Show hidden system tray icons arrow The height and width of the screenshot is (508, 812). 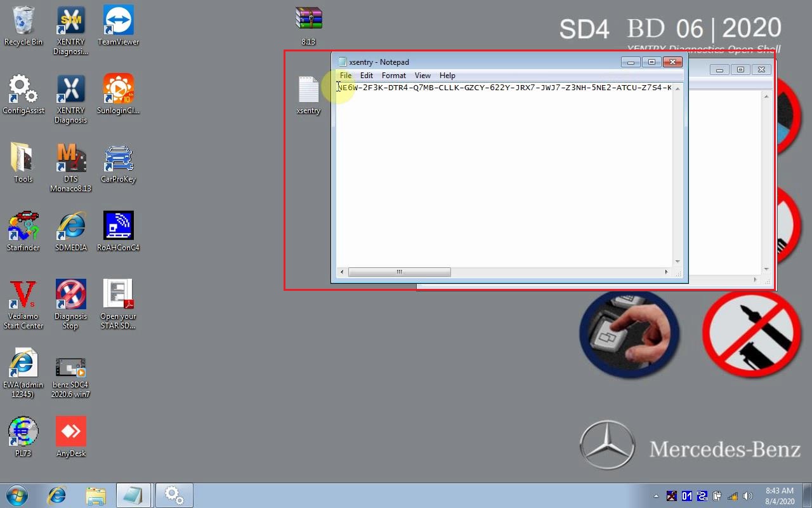pyautogui.click(x=656, y=496)
